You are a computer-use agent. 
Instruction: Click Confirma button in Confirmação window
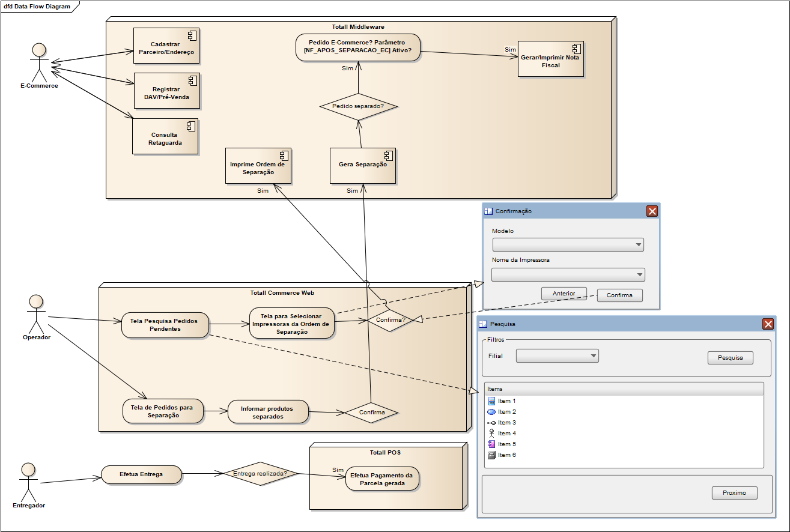(619, 295)
